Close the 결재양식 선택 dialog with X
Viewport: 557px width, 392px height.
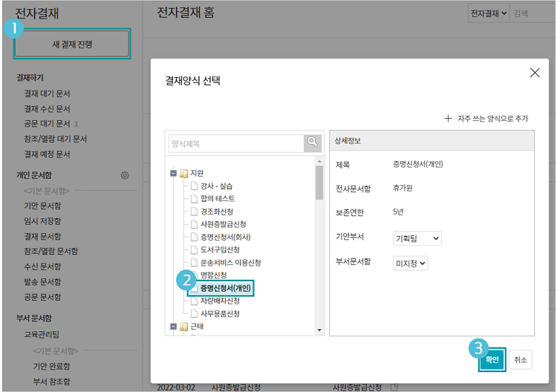pyautogui.click(x=535, y=73)
